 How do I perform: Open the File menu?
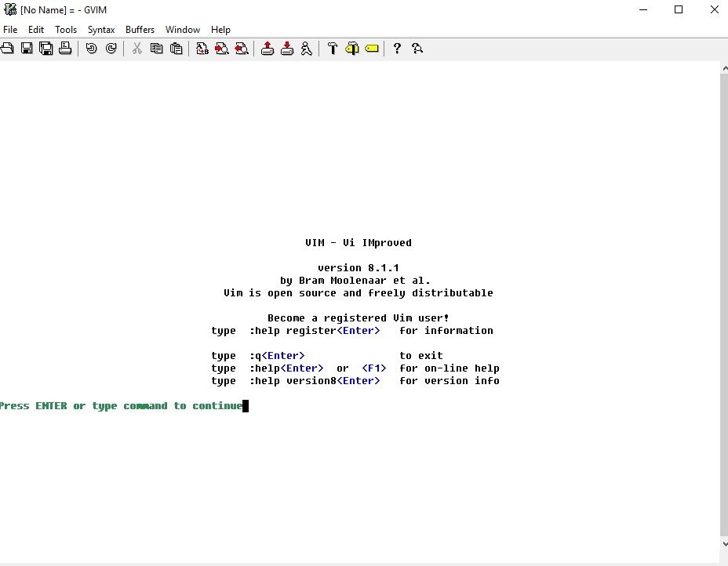[10, 29]
